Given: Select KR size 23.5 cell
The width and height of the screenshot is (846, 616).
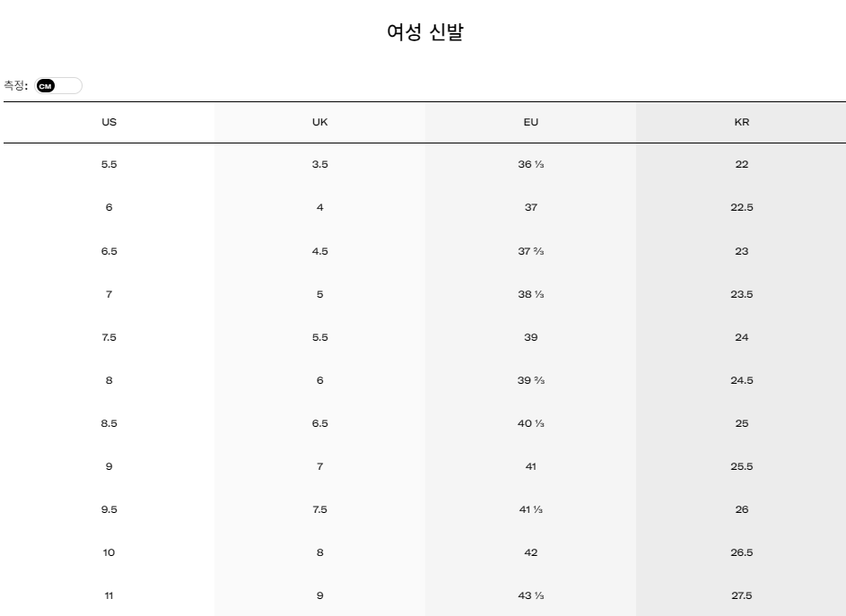Looking at the screenshot, I should (741, 294).
